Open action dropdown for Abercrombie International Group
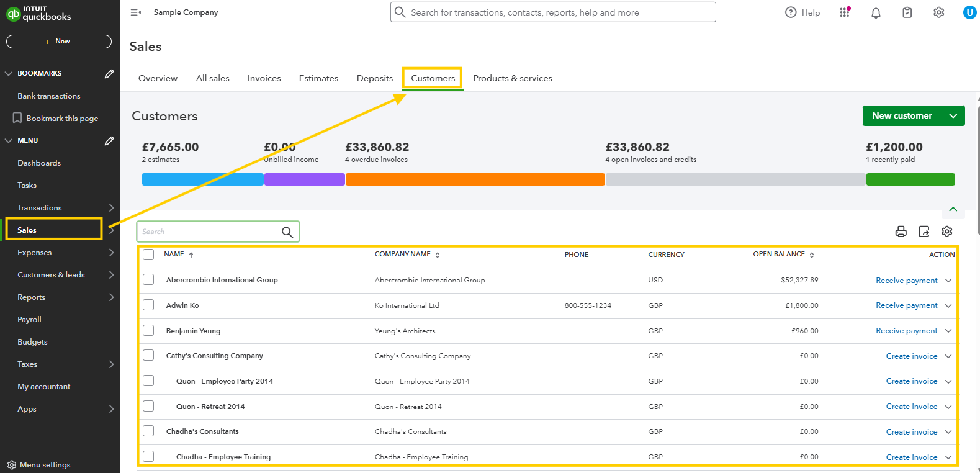980x473 pixels. 948,281
